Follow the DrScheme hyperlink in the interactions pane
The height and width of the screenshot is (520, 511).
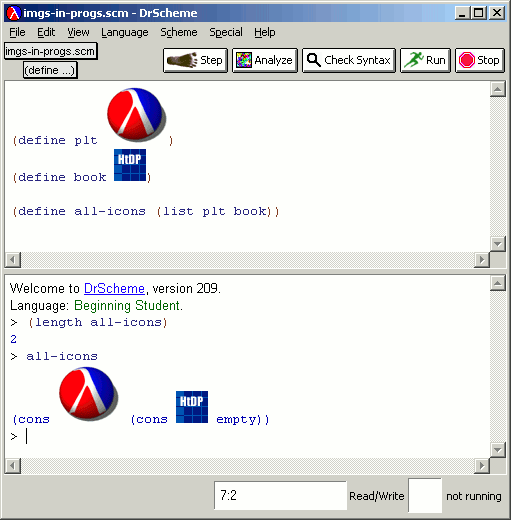pos(114,288)
